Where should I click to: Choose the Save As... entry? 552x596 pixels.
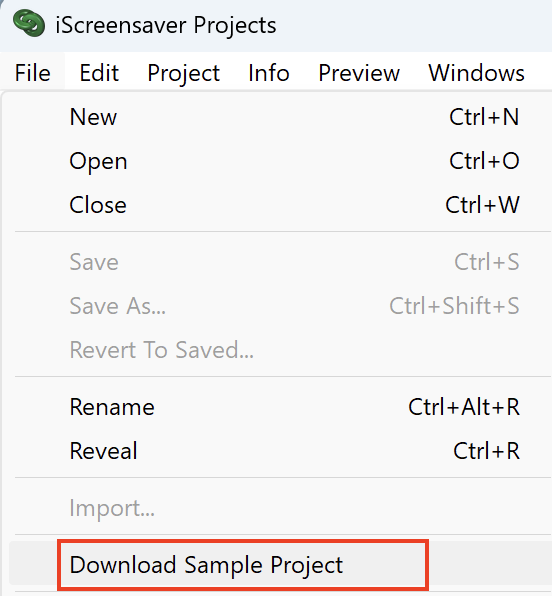tap(280, 306)
